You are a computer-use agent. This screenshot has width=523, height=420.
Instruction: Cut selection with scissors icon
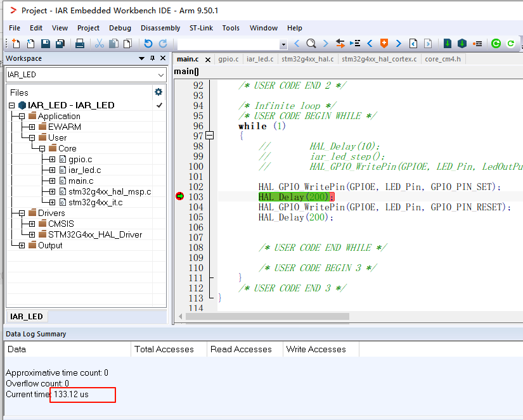99,43
